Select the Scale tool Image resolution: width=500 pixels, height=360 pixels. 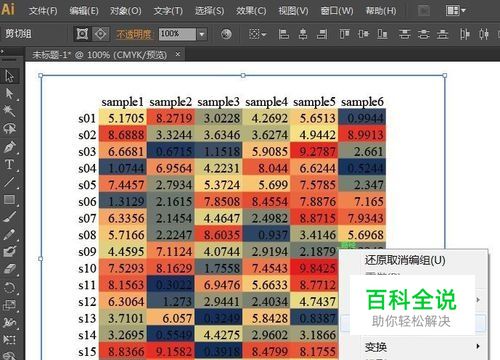click(9, 305)
